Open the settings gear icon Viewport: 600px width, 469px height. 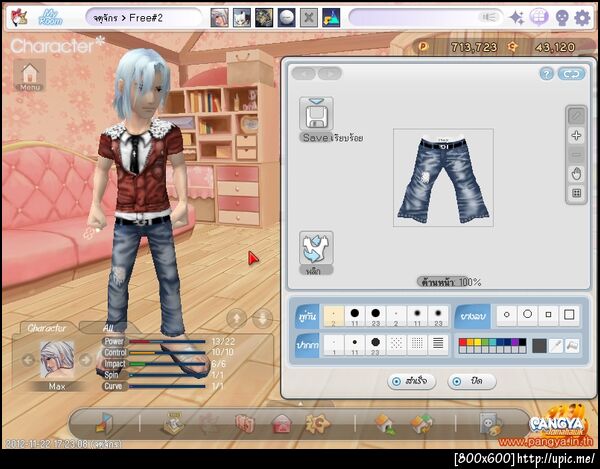pos(582,18)
